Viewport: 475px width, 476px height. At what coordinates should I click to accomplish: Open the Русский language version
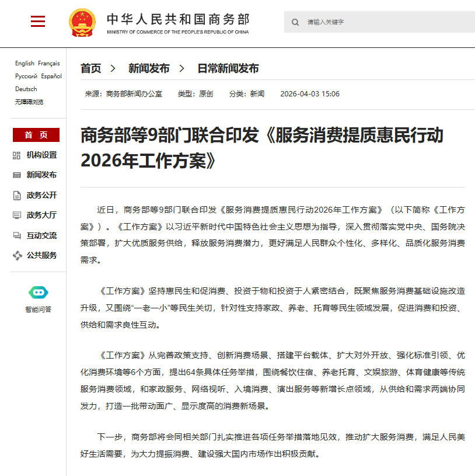(26, 76)
